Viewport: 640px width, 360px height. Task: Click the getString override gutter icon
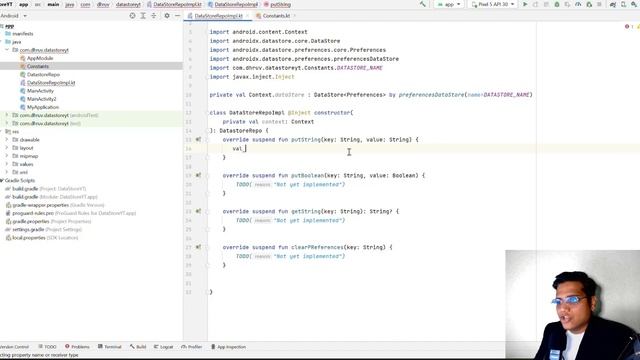198,211
